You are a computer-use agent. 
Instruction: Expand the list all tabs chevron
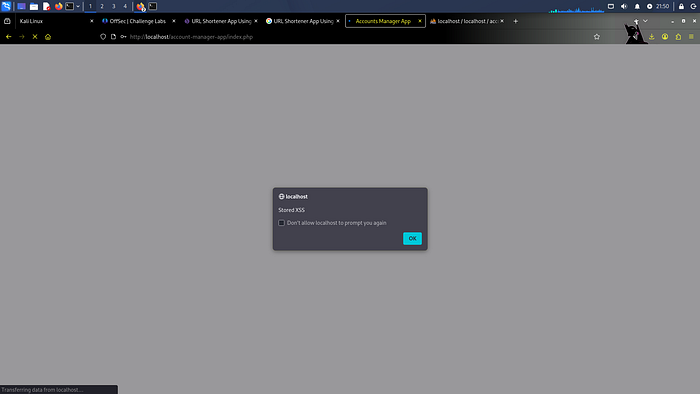[x=645, y=21]
